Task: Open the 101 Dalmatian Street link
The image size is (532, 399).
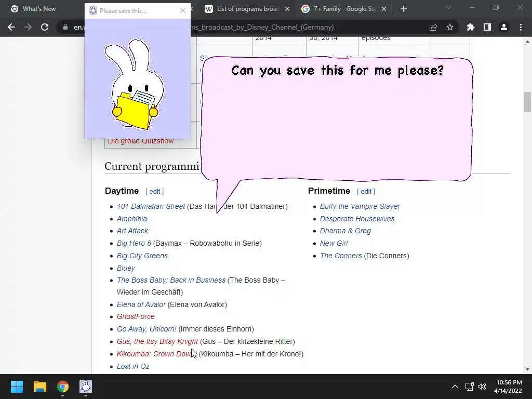Action: click(151, 206)
